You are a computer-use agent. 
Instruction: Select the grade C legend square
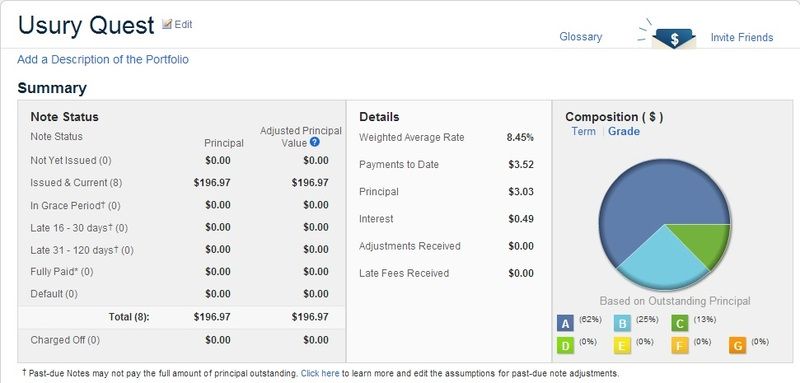tap(680, 323)
